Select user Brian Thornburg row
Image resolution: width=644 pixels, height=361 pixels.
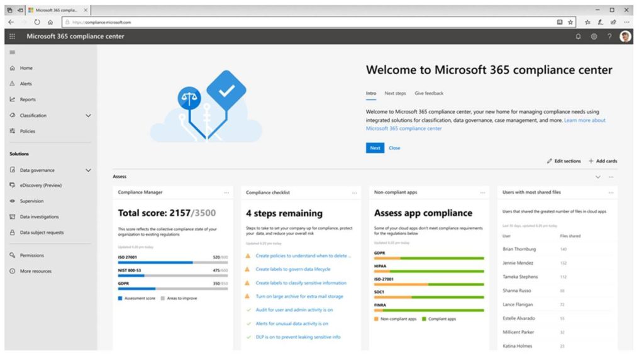(557, 249)
